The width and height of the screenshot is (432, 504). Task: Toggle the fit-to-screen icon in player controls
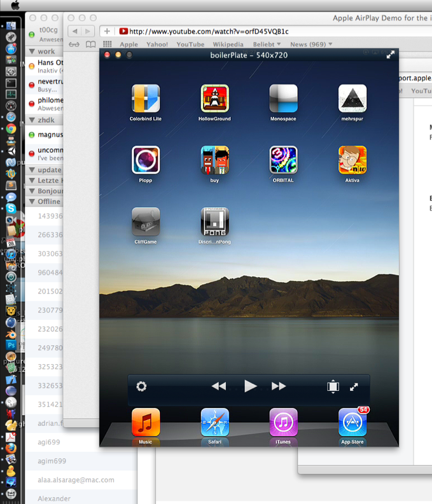click(333, 386)
